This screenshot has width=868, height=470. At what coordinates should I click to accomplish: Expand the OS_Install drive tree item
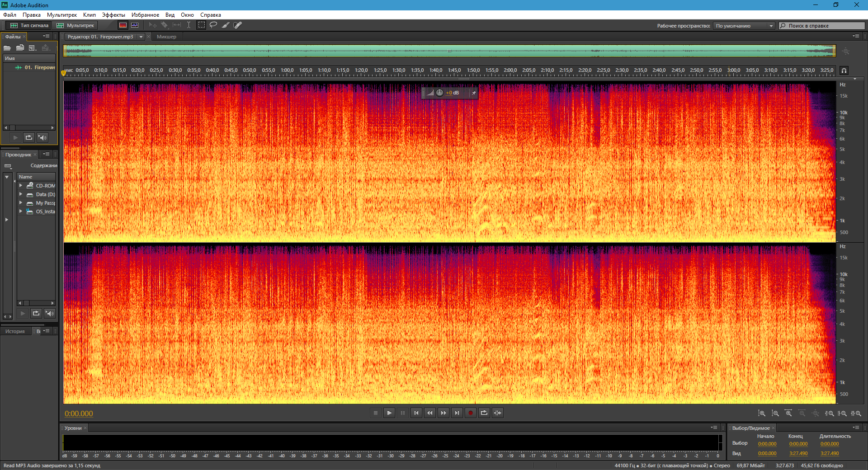tap(21, 211)
